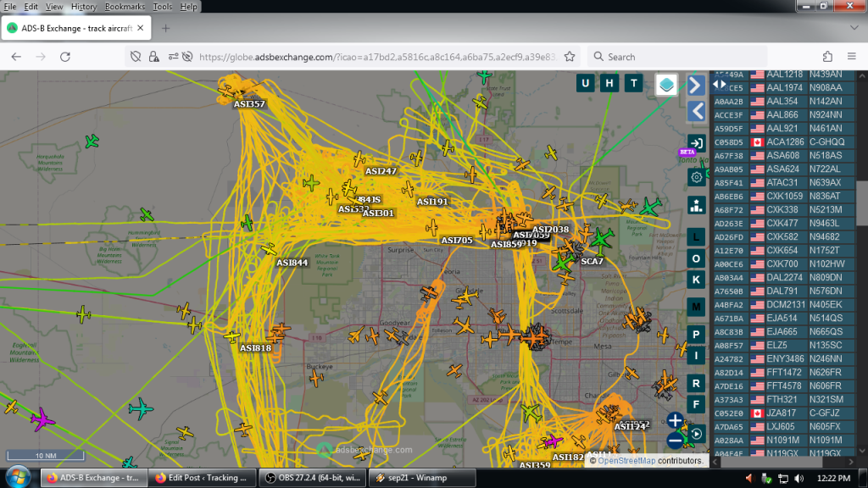868x488 pixels.
Task: Bookmark this page with star icon
Action: pos(570,57)
